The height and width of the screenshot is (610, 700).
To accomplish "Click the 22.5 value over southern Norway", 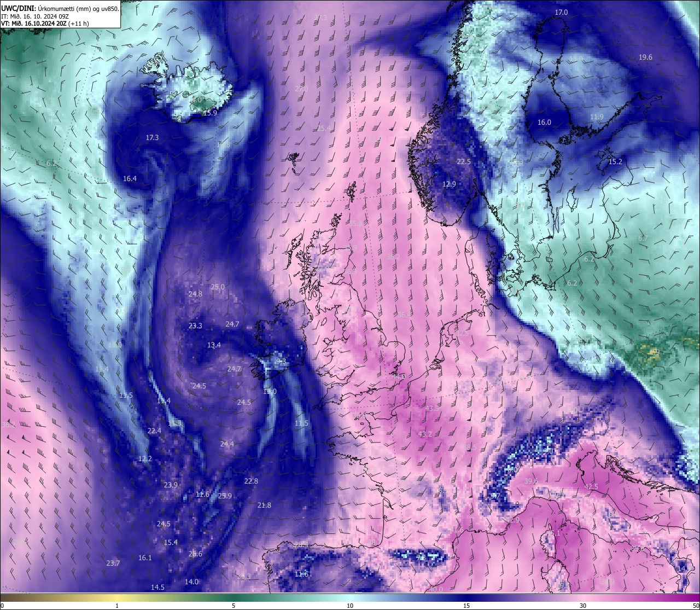I will 464,162.
